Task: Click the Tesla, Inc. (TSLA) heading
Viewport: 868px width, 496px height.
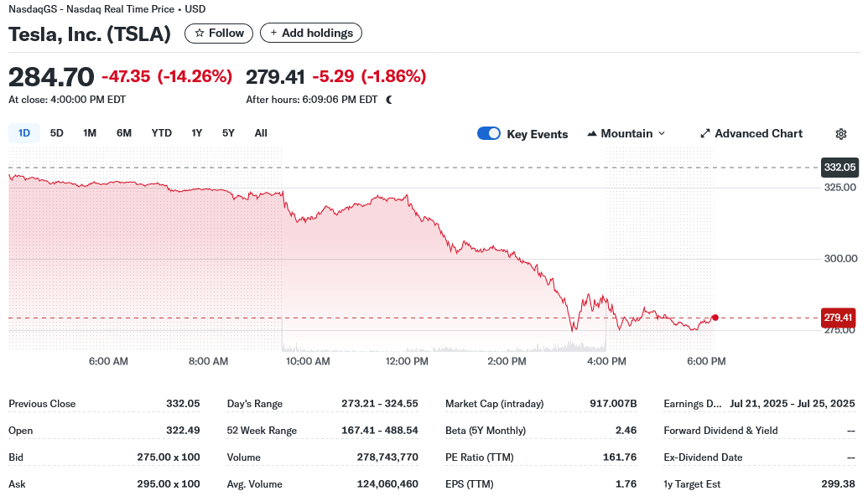Action: 90,34
